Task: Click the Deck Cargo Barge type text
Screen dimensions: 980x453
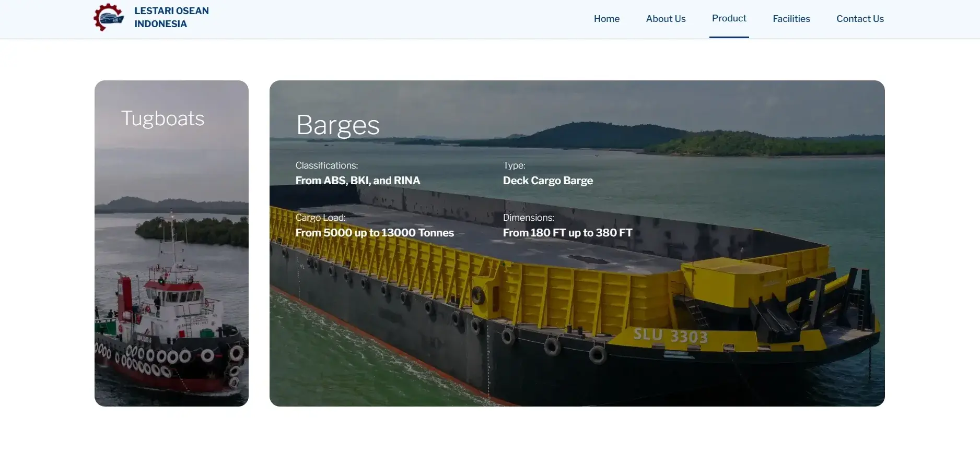Action: click(x=548, y=181)
